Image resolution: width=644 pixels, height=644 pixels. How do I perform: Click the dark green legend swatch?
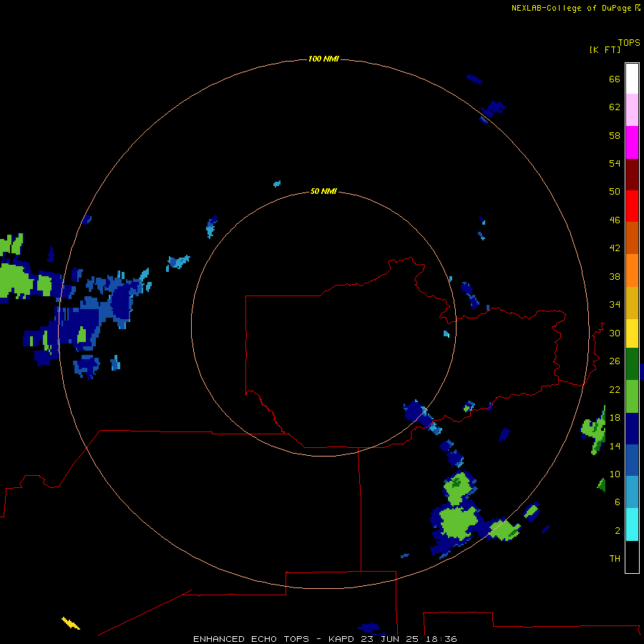tap(632, 364)
